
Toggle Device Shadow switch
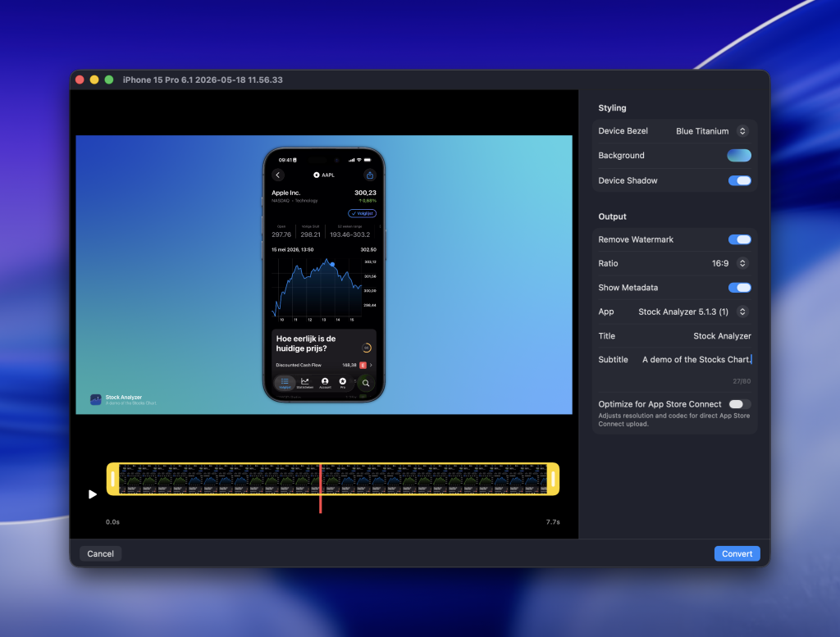739,180
